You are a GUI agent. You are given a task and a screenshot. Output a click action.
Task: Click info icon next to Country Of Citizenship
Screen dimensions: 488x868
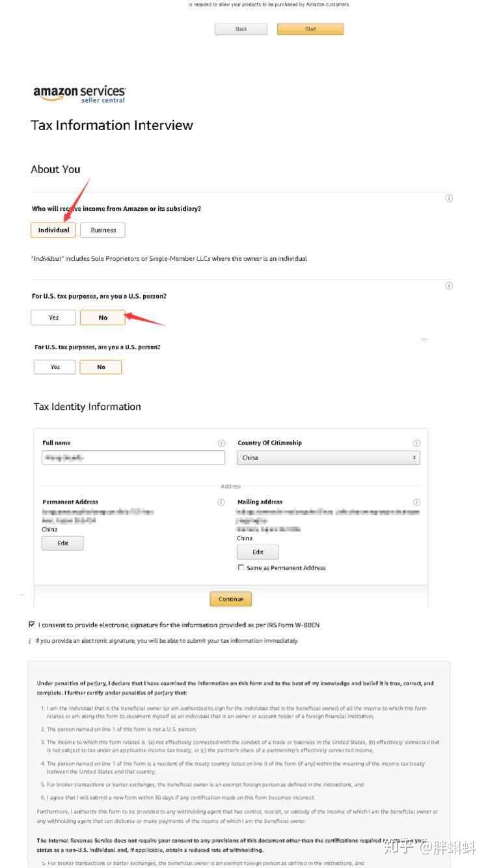416,443
